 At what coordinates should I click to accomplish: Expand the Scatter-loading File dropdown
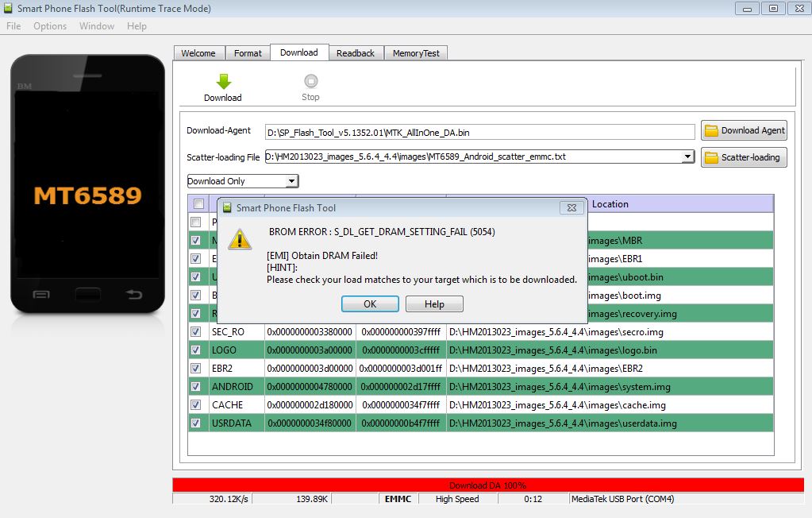point(687,157)
